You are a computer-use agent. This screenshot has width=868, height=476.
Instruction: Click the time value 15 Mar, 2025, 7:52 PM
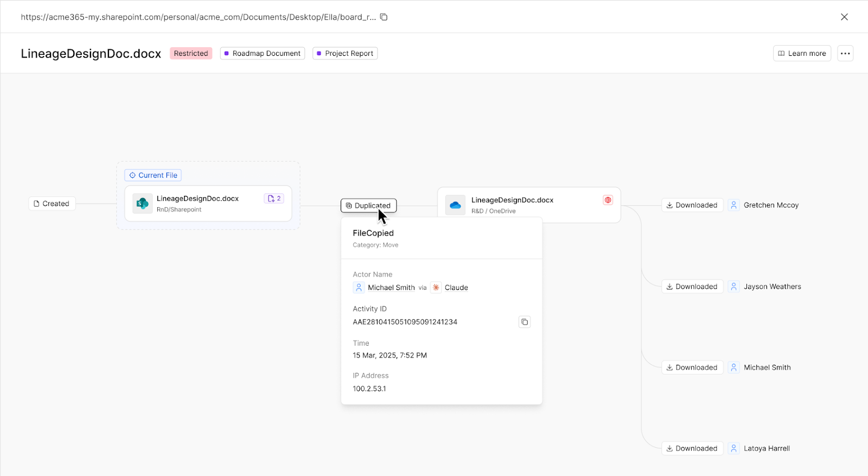(390, 356)
